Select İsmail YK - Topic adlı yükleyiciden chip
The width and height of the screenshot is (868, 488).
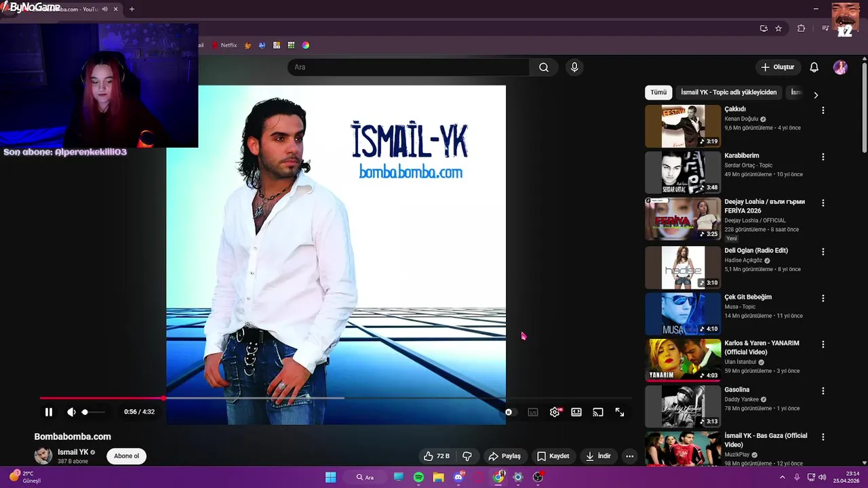click(729, 92)
